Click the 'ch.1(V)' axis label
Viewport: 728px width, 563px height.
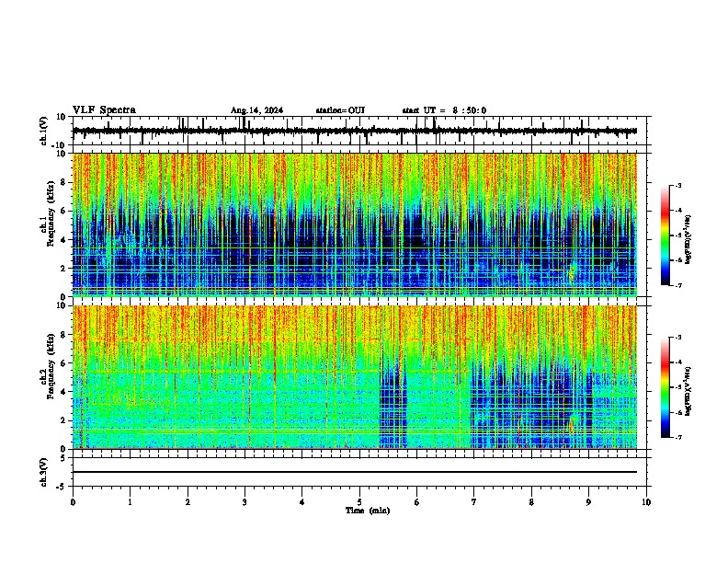click(43, 131)
